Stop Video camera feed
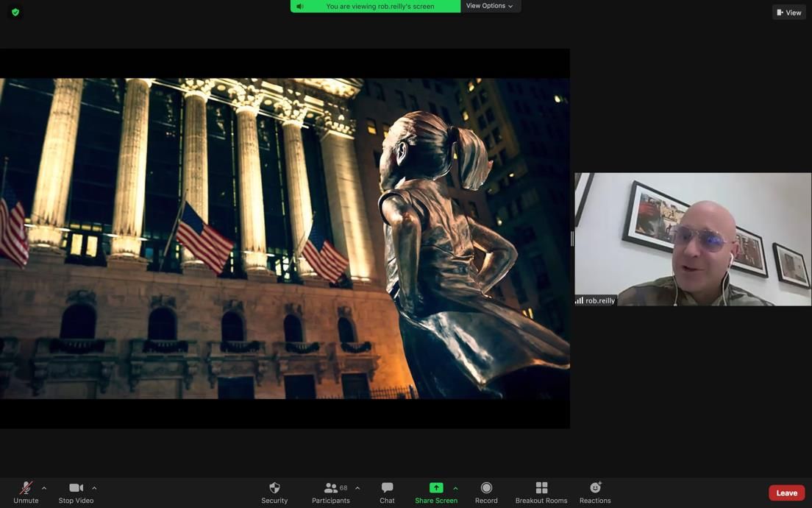 tap(76, 492)
